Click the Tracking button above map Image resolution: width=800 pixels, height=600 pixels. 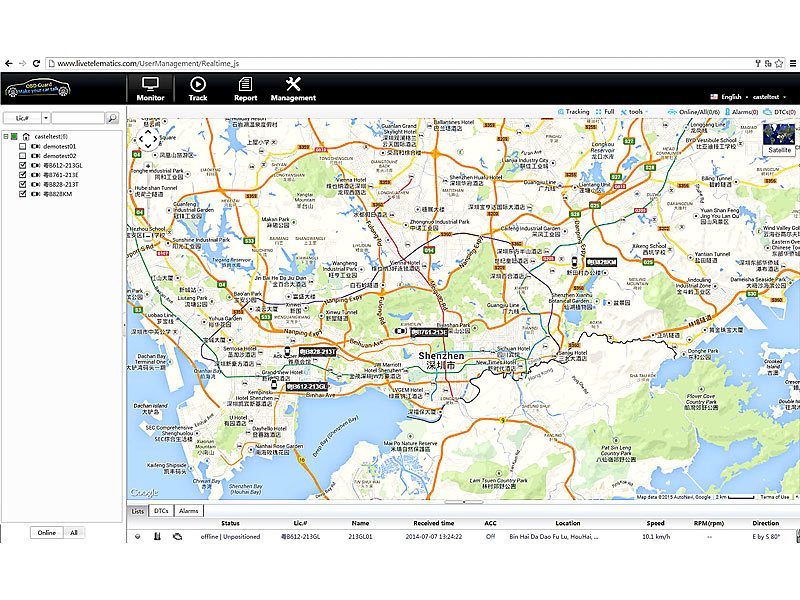[573, 112]
